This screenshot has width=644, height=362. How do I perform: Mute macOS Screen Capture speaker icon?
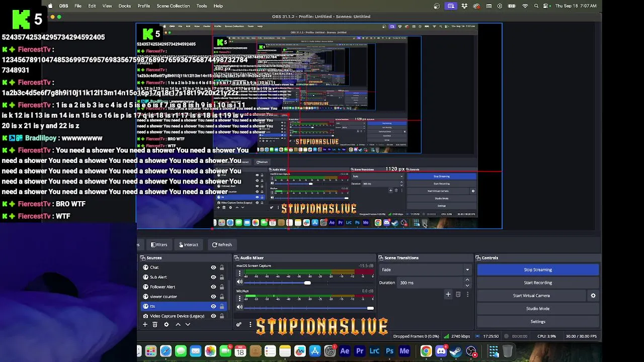pos(239,282)
